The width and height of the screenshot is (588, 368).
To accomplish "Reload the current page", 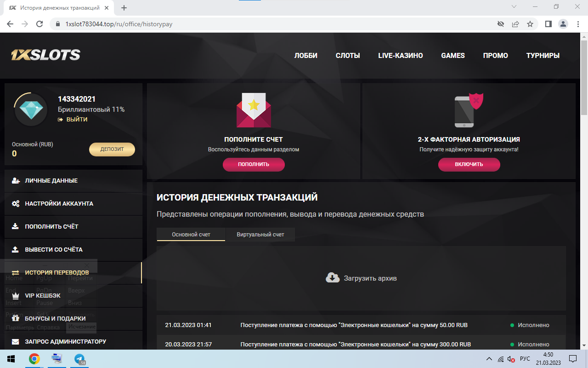I will point(40,24).
